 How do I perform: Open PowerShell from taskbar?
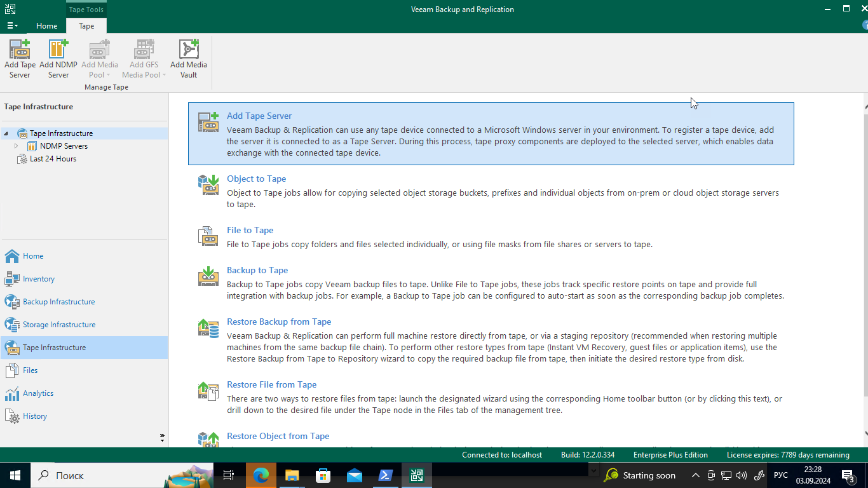(386, 475)
